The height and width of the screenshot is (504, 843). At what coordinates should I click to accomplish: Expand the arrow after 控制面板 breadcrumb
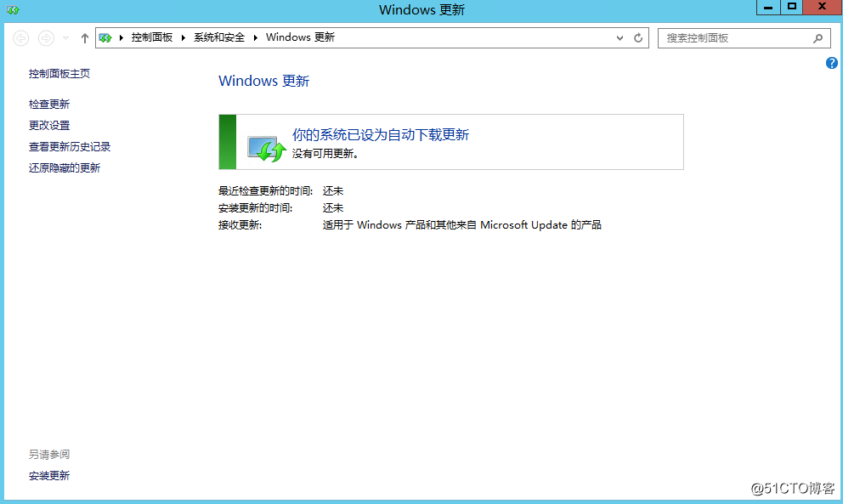[184, 37]
